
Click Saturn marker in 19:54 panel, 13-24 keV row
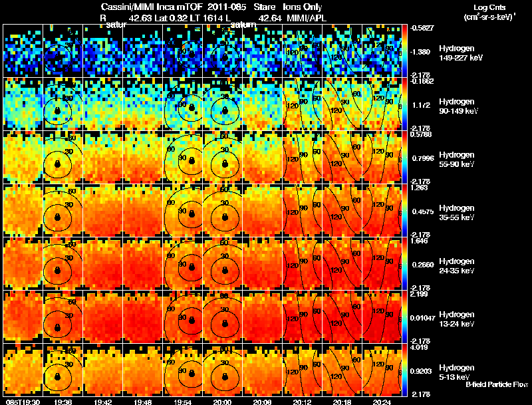click(x=192, y=320)
